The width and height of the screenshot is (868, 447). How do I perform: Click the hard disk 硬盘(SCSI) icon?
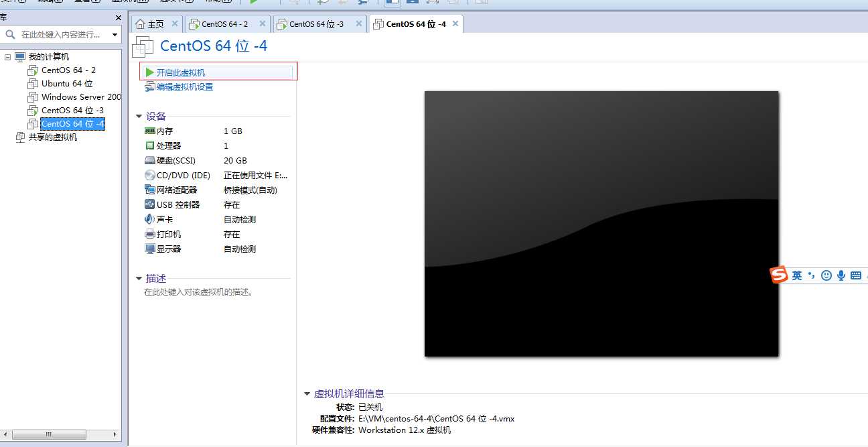[150, 161]
